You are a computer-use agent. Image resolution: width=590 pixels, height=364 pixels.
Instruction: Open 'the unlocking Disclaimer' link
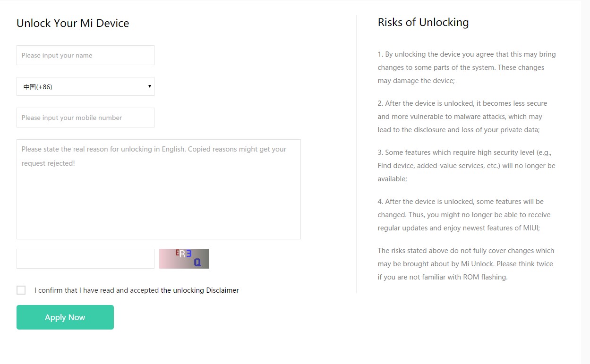(x=200, y=290)
